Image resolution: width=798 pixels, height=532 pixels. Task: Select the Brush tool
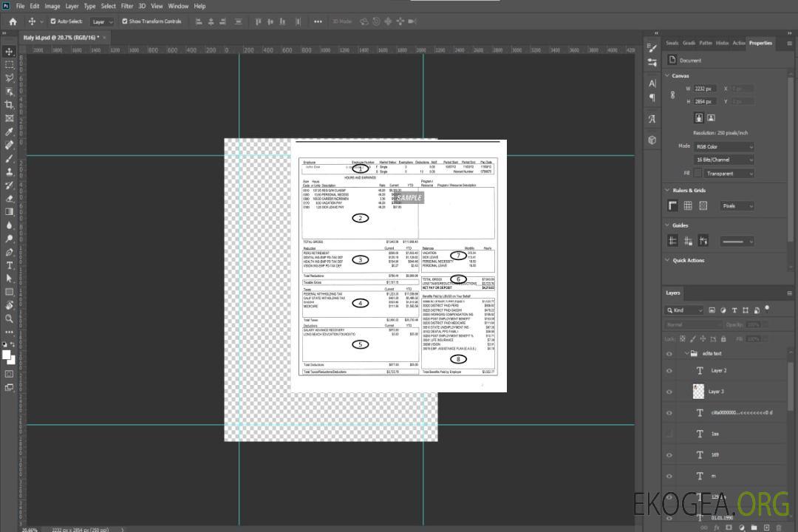tap(9, 158)
